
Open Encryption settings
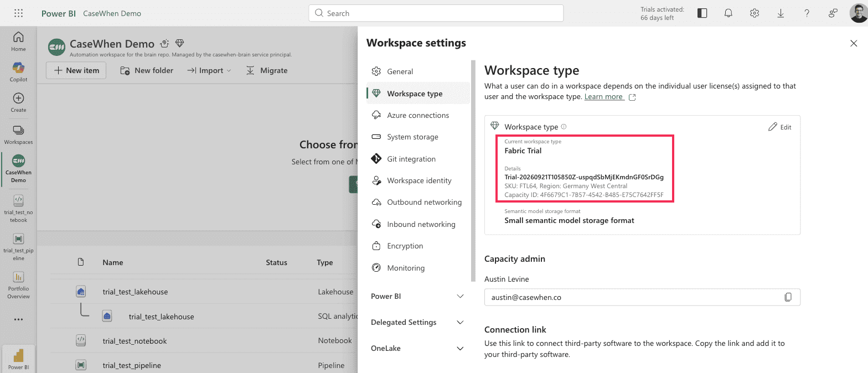418,246
